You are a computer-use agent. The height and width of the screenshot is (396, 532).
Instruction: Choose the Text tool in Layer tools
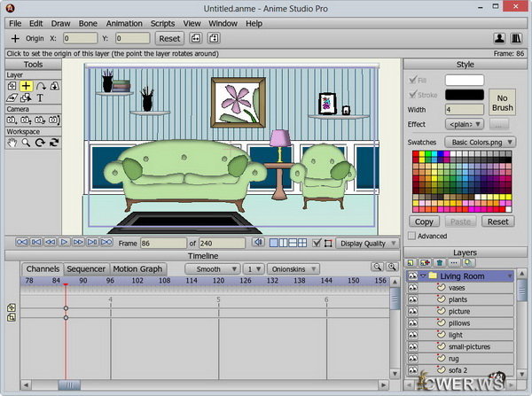pyautogui.click(x=41, y=97)
